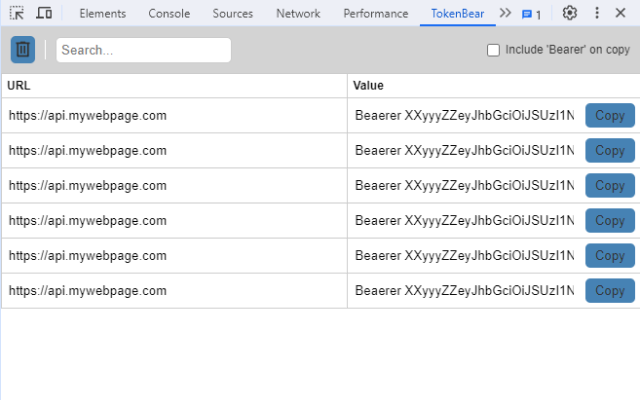The image size is (640, 400).
Task: Select the TokenBear tab
Action: [456, 14]
